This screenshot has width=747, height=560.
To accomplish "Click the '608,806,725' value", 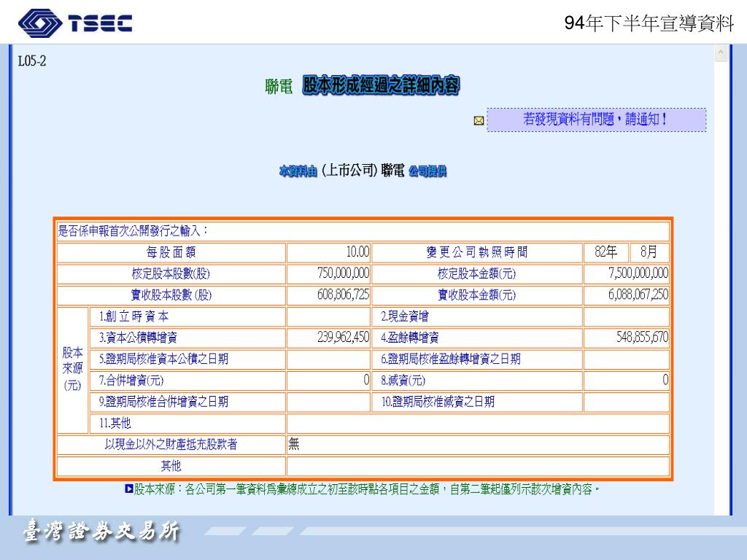I will 343,295.
